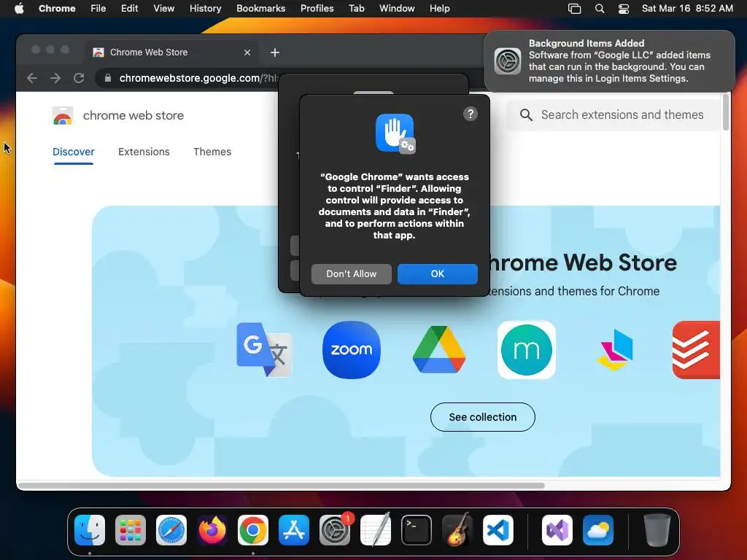Open the Bookmarks menu
Image resolution: width=747 pixels, height=560 pixels.
point(260,8)
